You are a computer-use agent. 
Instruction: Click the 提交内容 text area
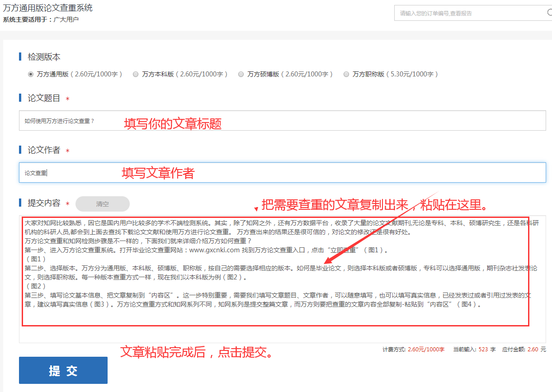(282, 279)
